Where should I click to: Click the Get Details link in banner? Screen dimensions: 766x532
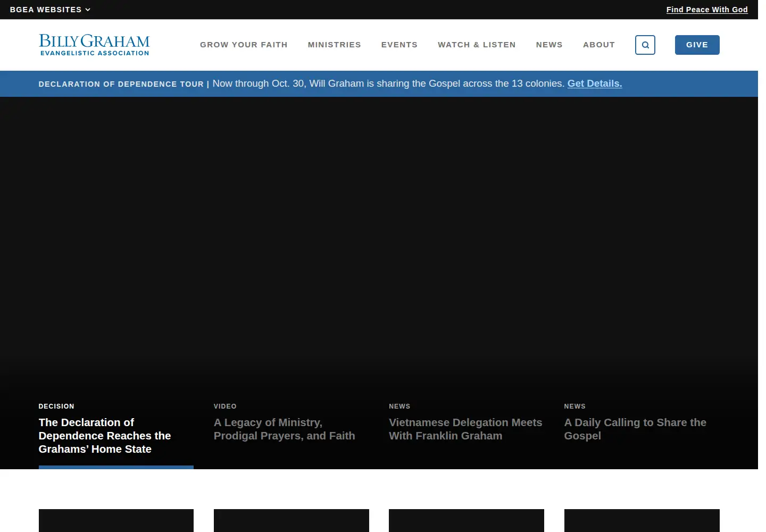point(595,84)
